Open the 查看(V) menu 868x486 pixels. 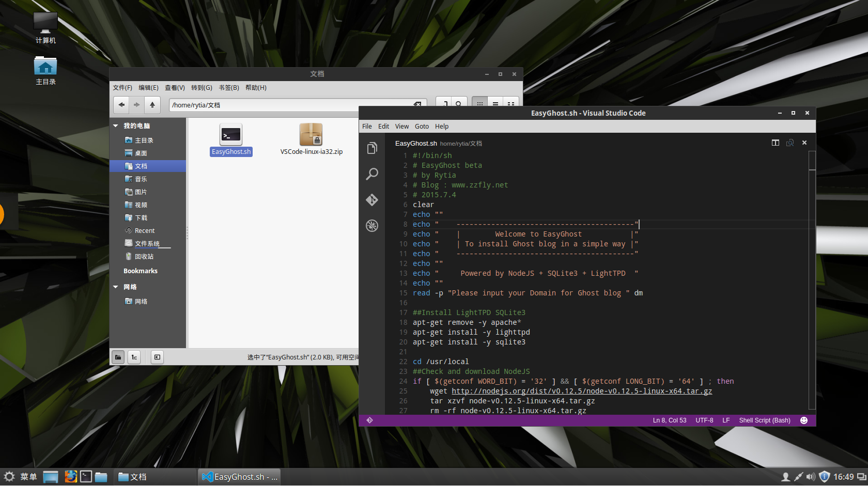point(175,88)
